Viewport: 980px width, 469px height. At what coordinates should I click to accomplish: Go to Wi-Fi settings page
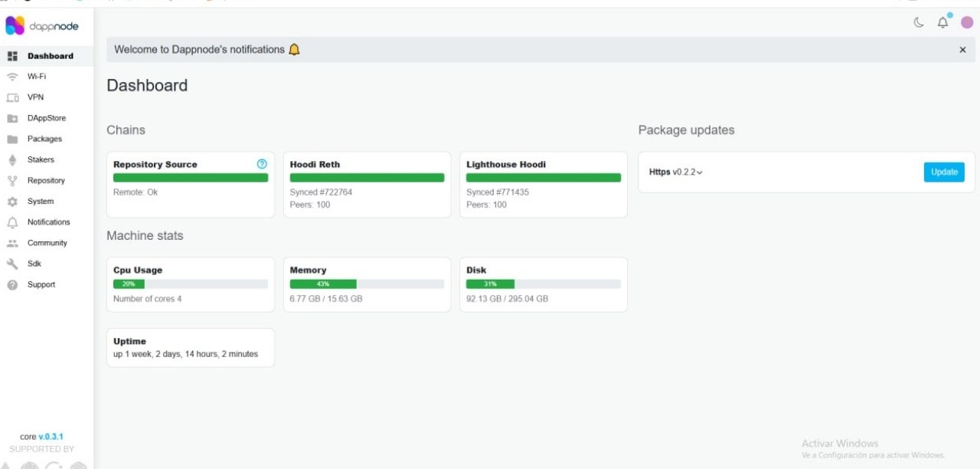[x=47, y=77]
